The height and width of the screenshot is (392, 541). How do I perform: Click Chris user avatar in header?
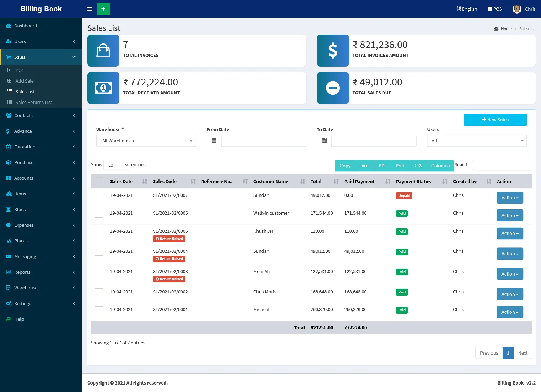click(517, 9)
